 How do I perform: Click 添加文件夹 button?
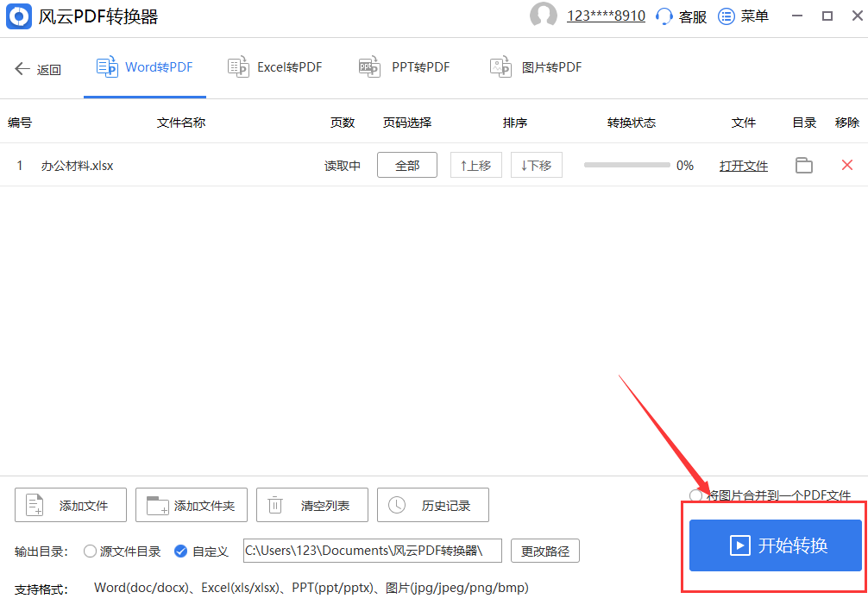pos(192,505)
